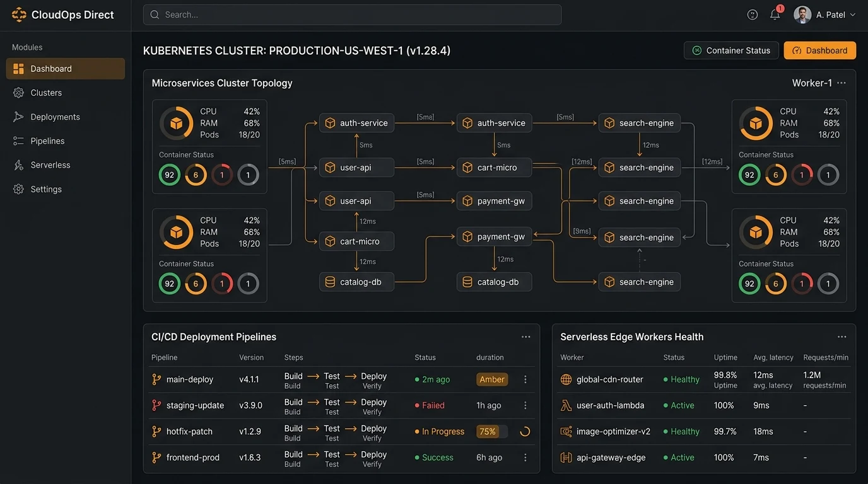Click the Amber badge in main-deploy row
Viewport: 868px width, 484px height.
point(492,379)
